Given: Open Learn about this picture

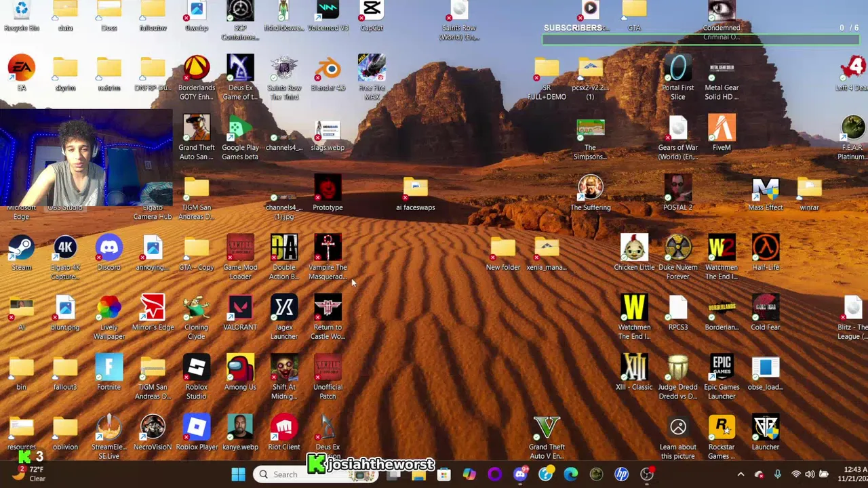Looking at the screenshot, I should click(x=678, y=437).
